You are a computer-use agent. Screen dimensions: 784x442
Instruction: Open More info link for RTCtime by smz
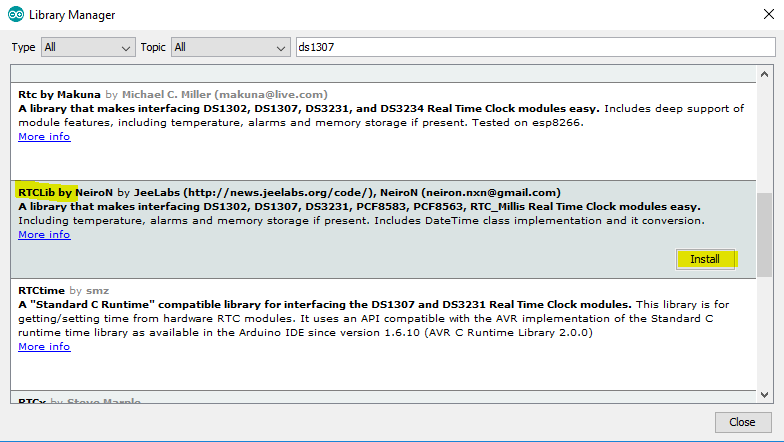(44, 346)
